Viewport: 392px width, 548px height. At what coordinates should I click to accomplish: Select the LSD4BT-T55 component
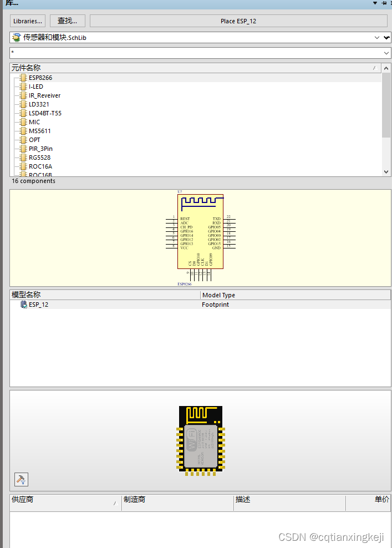(x=45, y=113)
